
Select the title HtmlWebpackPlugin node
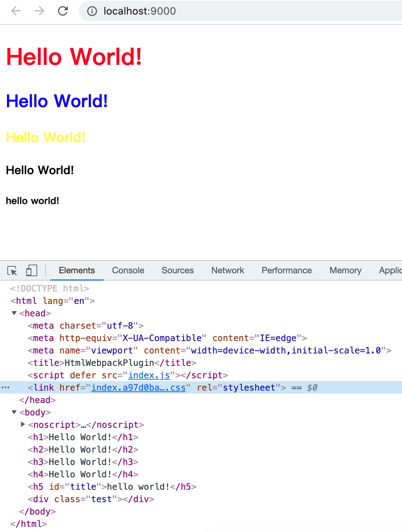click(112, 363)
